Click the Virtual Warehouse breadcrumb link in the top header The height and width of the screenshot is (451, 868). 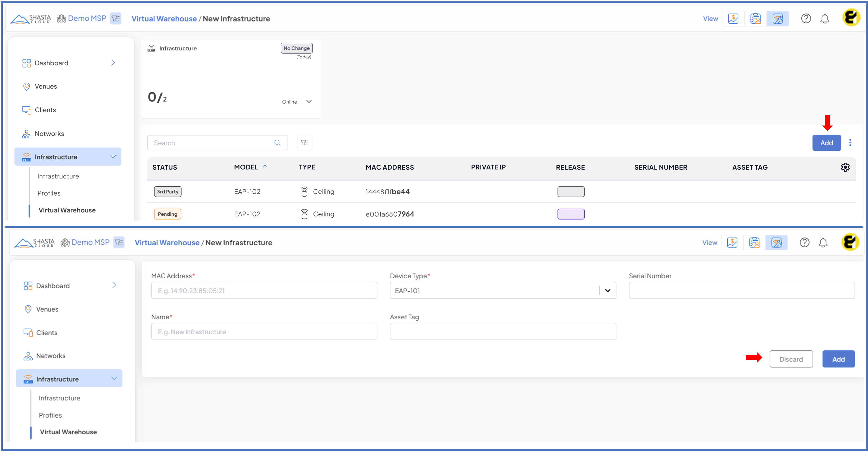[x=164, y=18]
